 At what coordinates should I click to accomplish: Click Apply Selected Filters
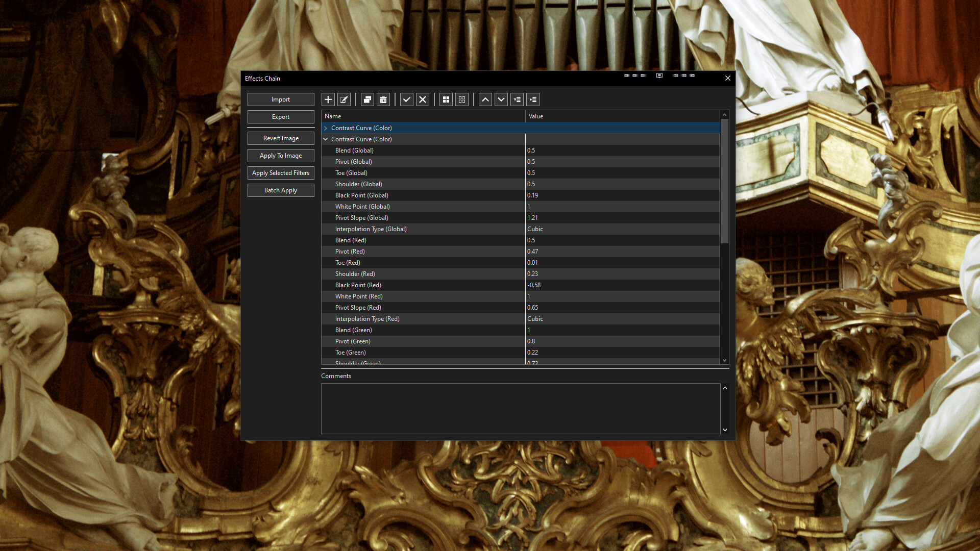click(281, 173)
